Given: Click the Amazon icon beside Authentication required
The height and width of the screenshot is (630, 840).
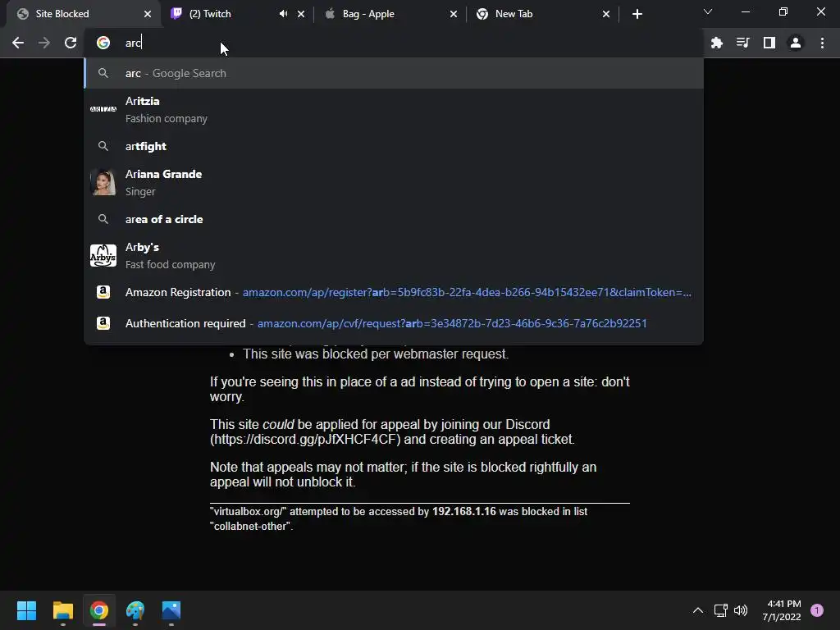Looking at the screenshot, I should pyautogui.click(x=103, y=323).
